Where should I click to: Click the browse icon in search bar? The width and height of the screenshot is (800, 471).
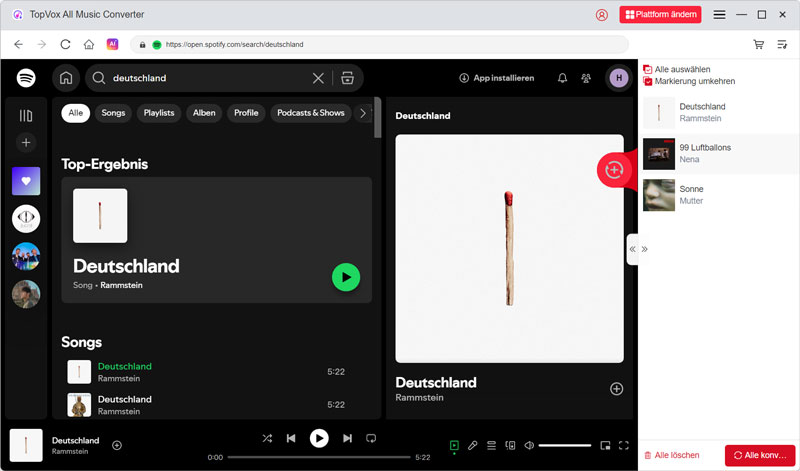click(347, 78)
